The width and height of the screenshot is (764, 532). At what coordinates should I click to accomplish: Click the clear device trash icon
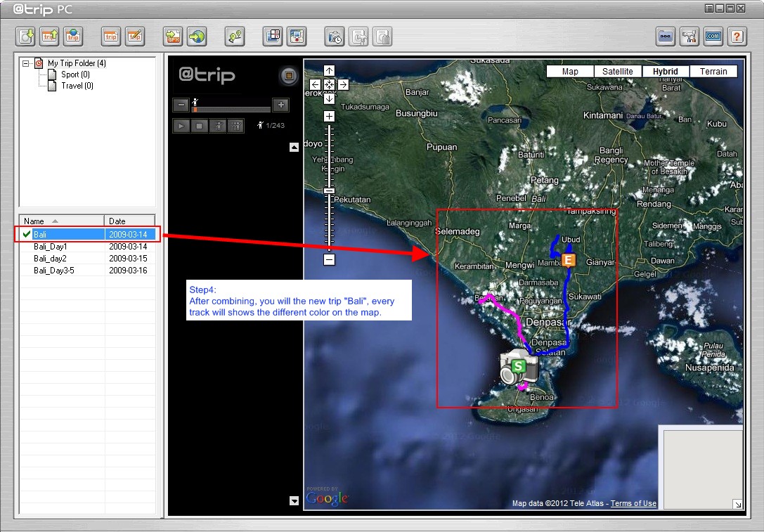click(x=382, y=37)
